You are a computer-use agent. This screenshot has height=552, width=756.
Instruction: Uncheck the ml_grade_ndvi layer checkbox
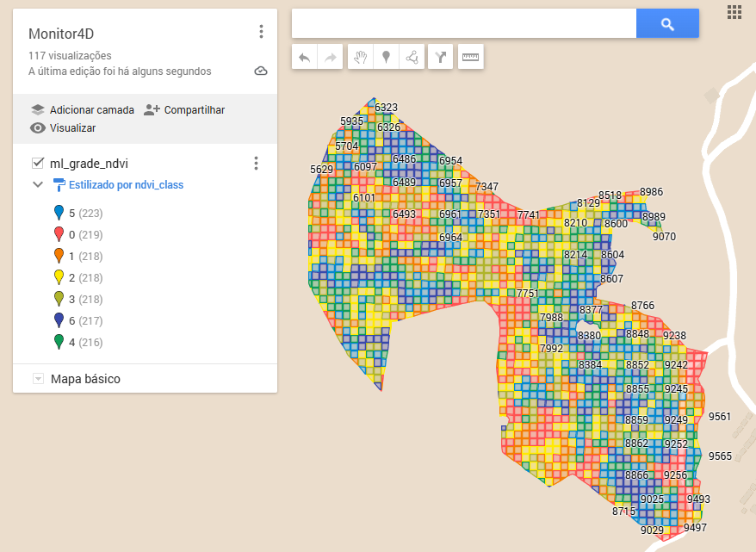click(x=37, y=164)
